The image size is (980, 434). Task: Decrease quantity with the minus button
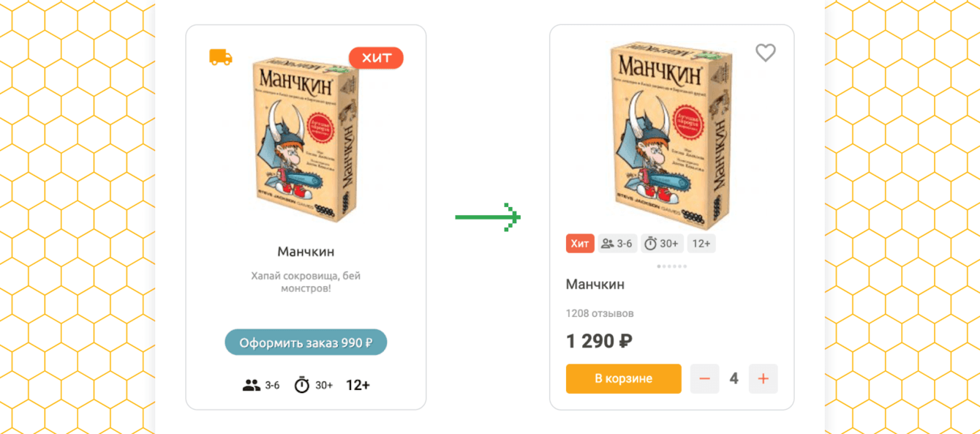(704, 379)
